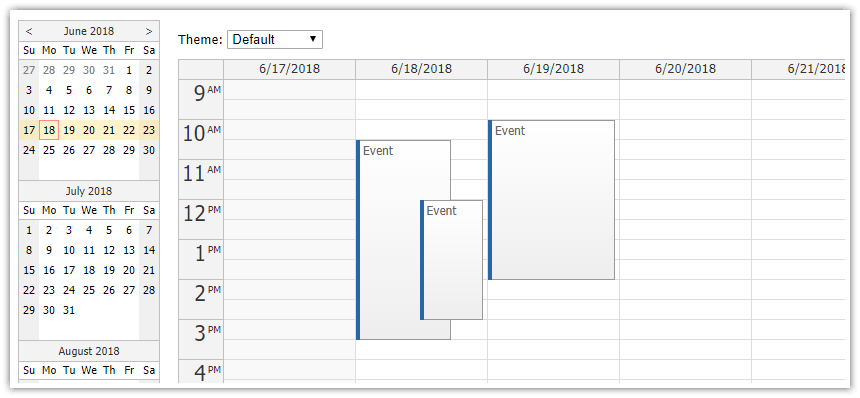Screen dimensions: 860x398
Task: Open the Theme dropdown
Action: pos(275,39)
